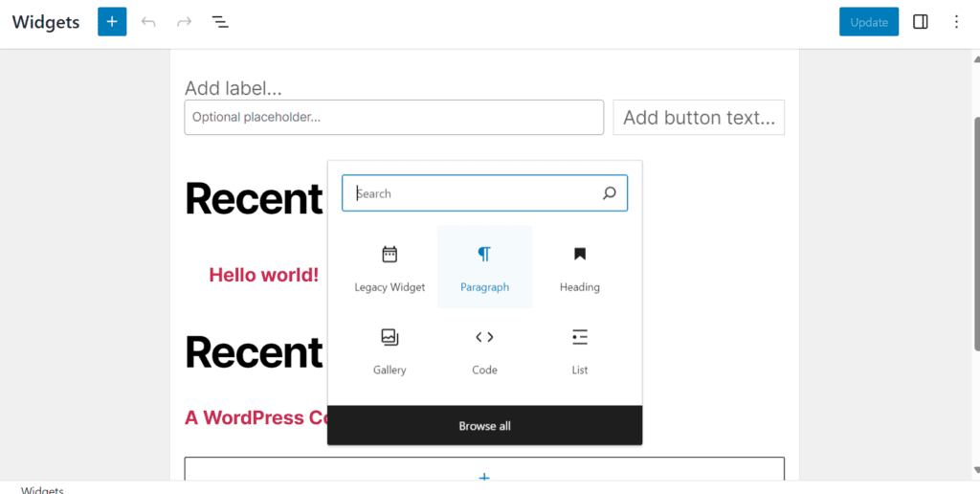Open the list view outline
This screenshot has width=980, height=494.
tap(220, 22)
